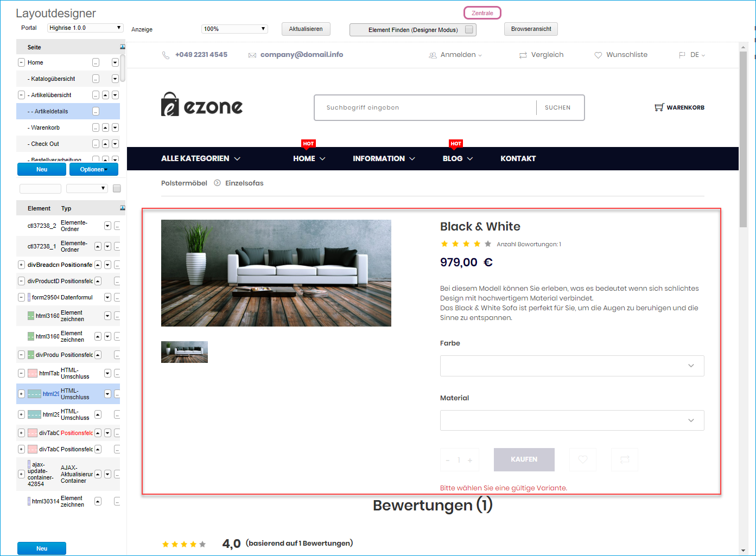Move element ctl37238_1 up
Screen dimensions: 756x556
(x=98, y=246)
